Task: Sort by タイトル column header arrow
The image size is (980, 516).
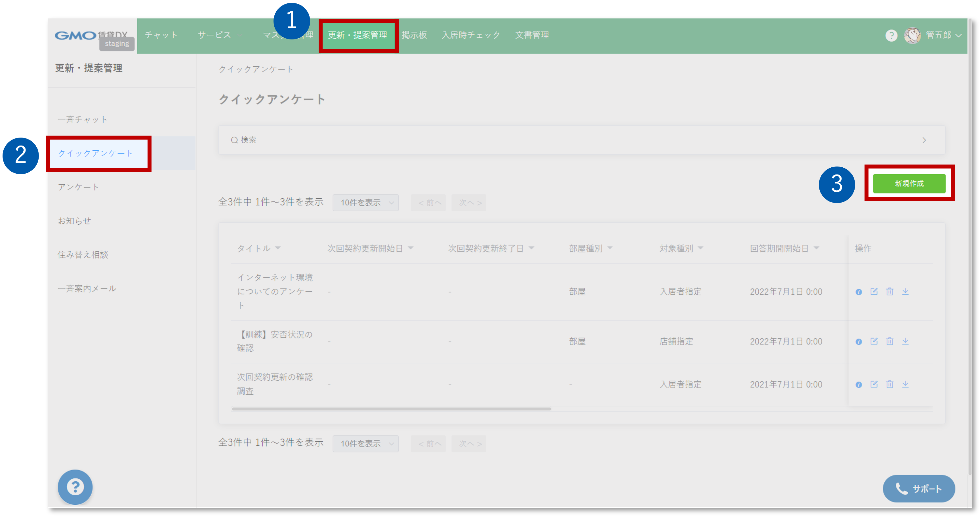Action: [278, 248]
